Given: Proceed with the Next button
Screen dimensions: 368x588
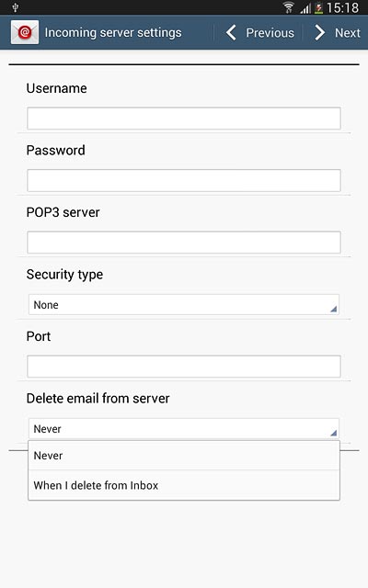Looking at the screenshot, I should point(337,33).
